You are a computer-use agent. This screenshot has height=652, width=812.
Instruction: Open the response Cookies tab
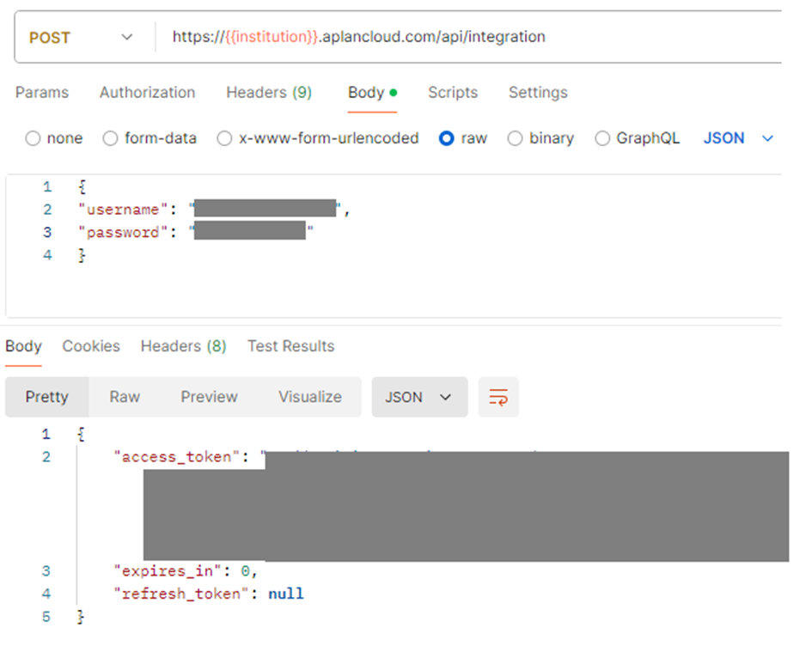click(91, 346)
